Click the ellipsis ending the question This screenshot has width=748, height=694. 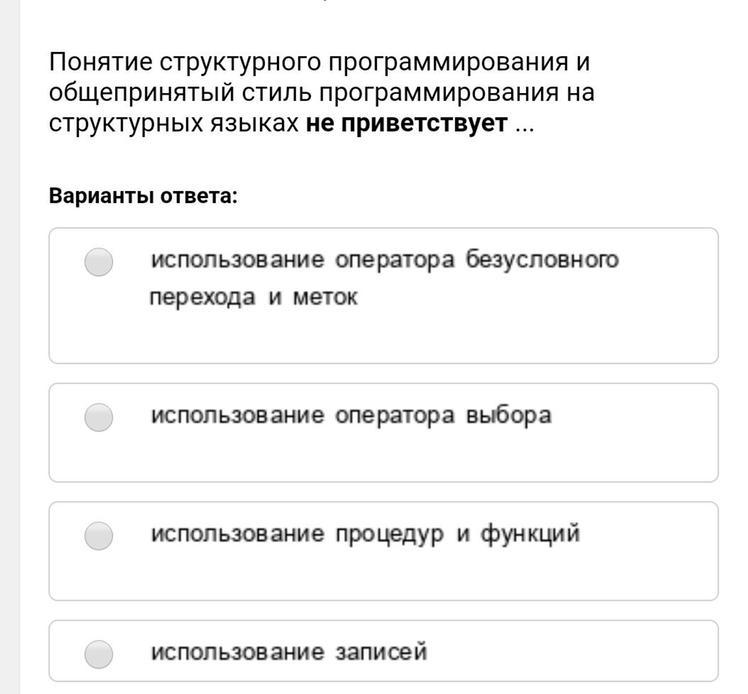coord(525,126)
